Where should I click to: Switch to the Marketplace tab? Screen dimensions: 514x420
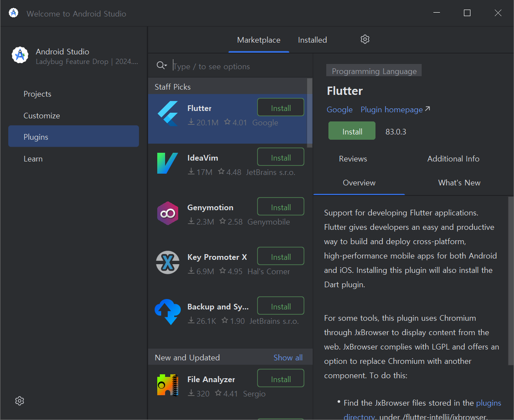(x=259, y=40)
